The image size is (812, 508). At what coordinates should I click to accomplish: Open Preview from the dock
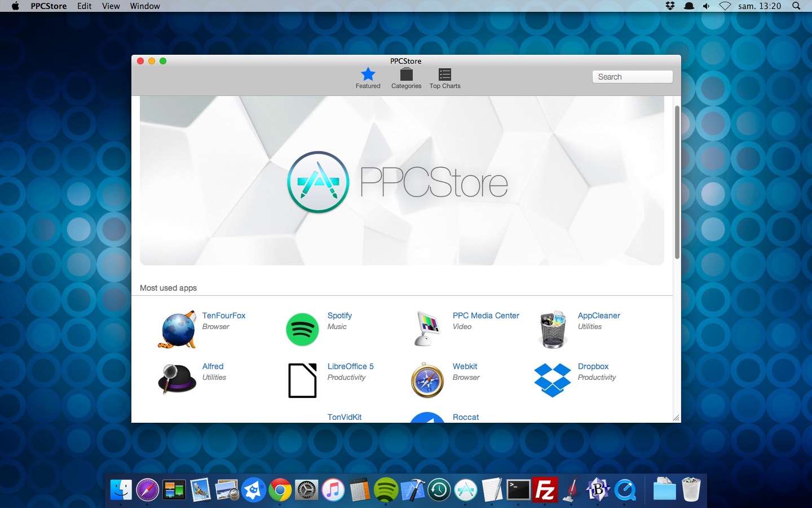[227, 489]
